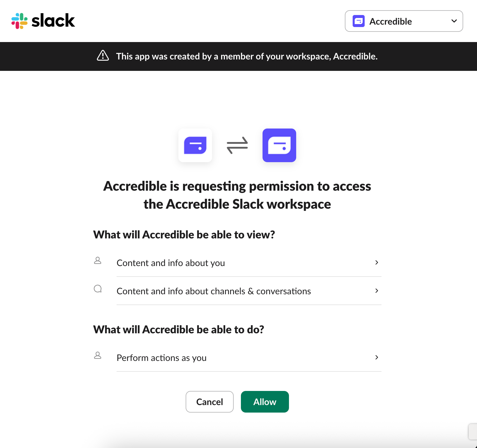
Task: Expand Content and info about you chevron
Action: (377, 262)
